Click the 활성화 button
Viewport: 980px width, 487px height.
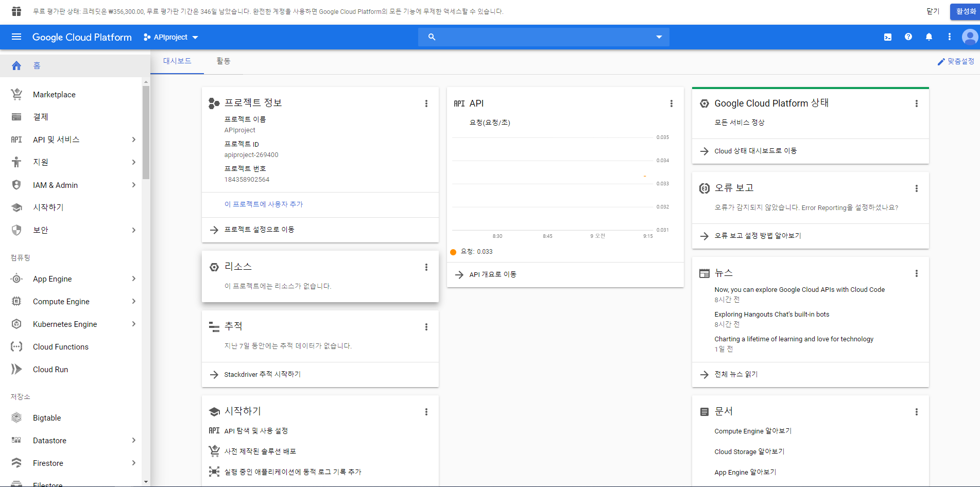tap(965, 11)
